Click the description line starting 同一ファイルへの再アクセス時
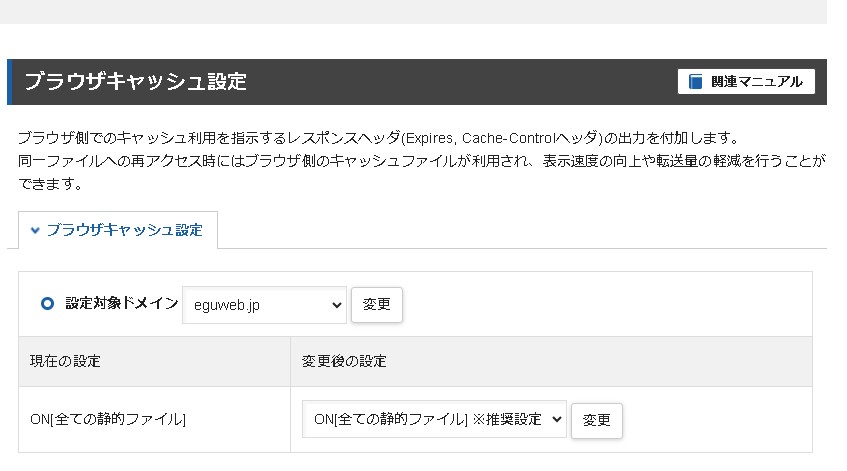Screen dimensions: 847x471 click(x=420, y=161)
